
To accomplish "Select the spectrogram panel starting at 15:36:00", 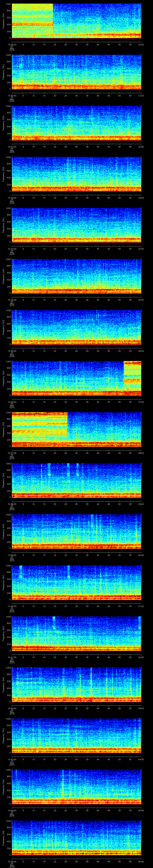I will 76,378.
